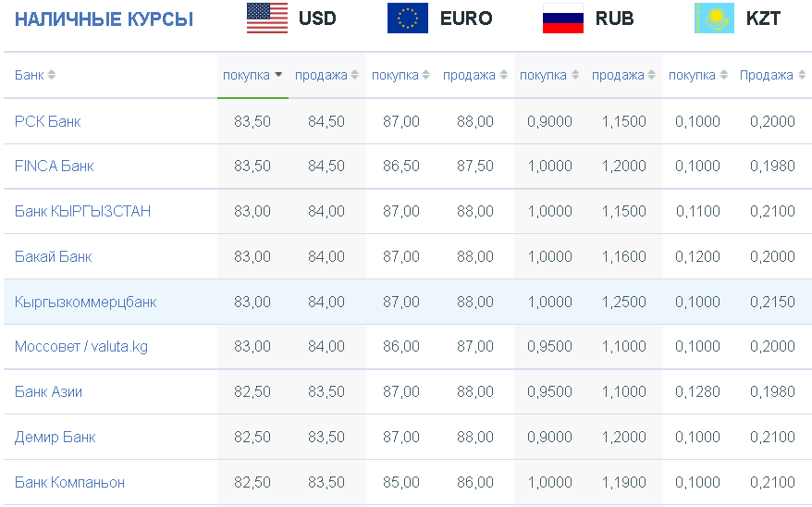The height and width of the screenshot is (507, 812).
Task: Open the Банк Компаньон link
Action: (69, 482)
